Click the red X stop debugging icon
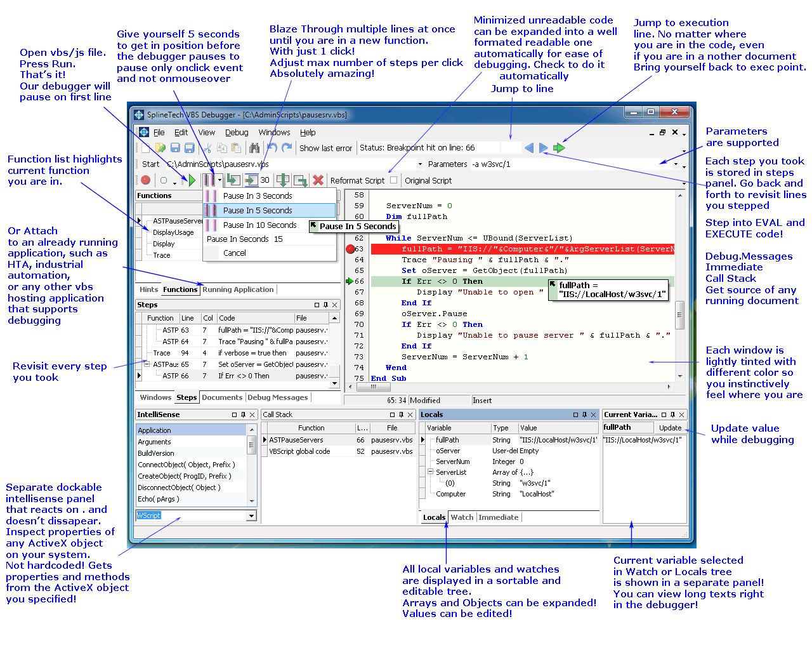 coord(318,181)
